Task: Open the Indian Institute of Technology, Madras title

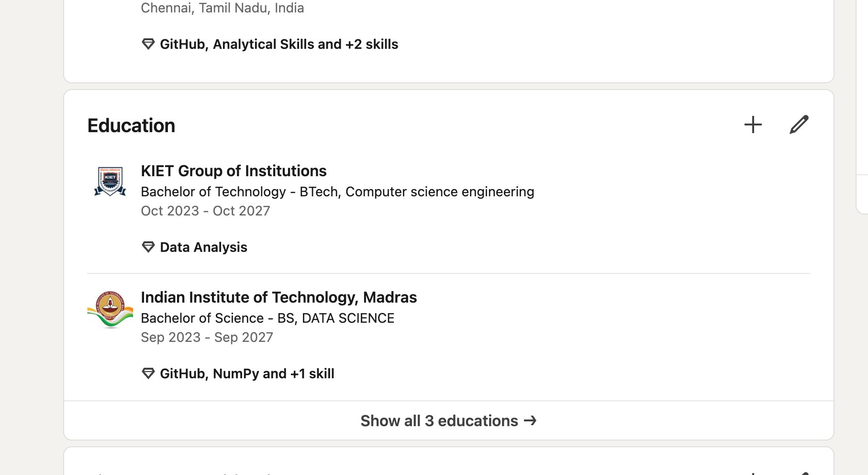Action: [278, 297]
